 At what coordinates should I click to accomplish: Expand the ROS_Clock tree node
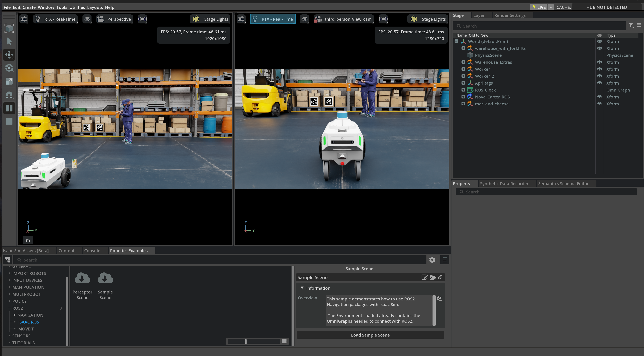click(463, 90)
